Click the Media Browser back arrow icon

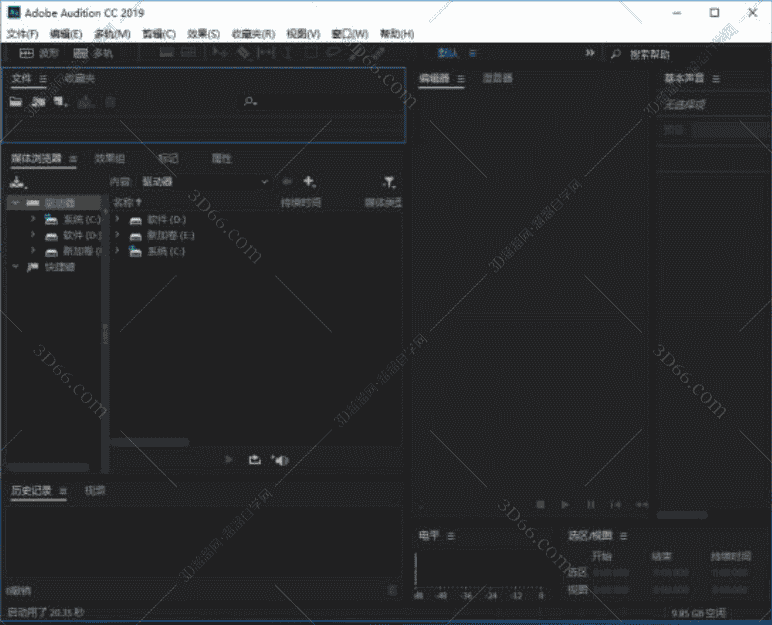pos(287,182)
